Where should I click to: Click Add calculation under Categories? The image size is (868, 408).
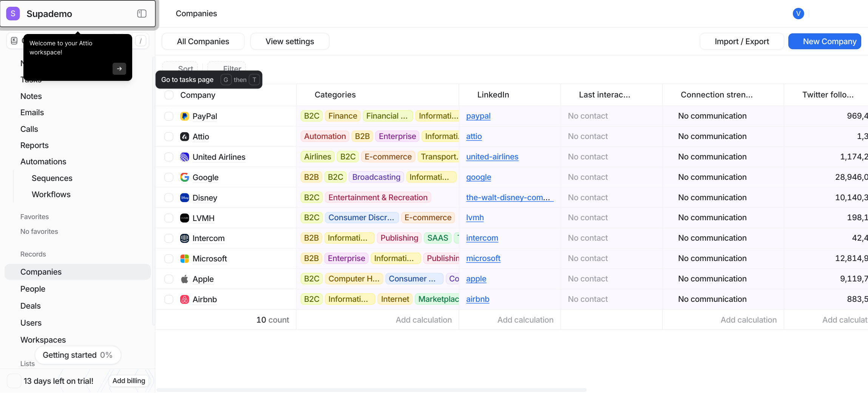[423, 320]
